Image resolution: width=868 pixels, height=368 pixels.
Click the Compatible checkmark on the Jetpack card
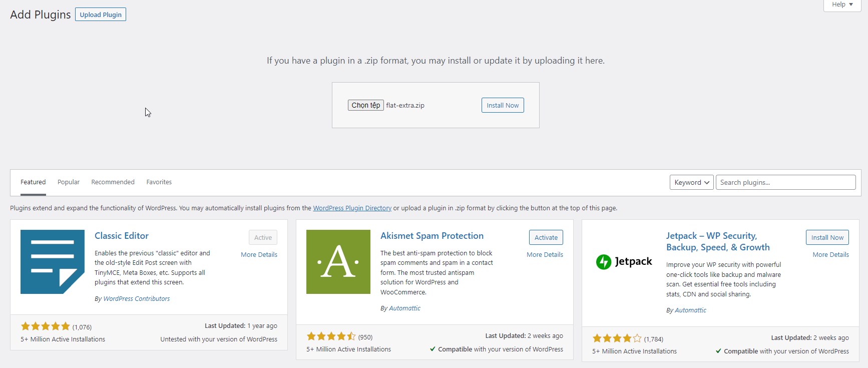tap(718, 351)
